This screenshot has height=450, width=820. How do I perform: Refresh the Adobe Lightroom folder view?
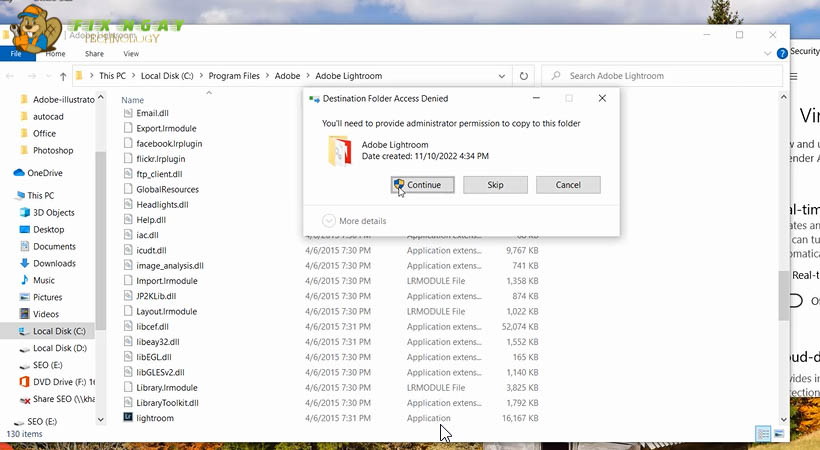(x=524, y=76)
